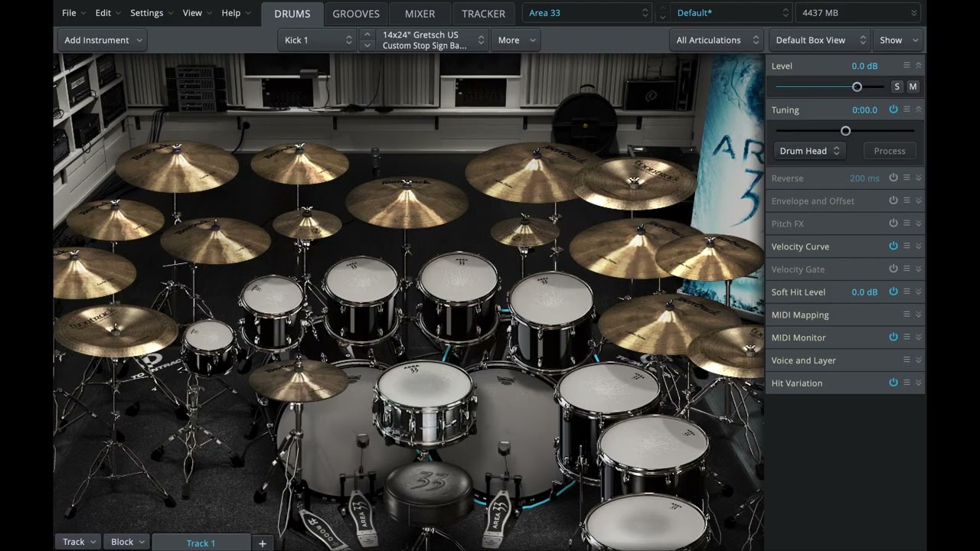980x551 pixels.
Task: Enable the Reverse power button
Action: coord(893,178)
